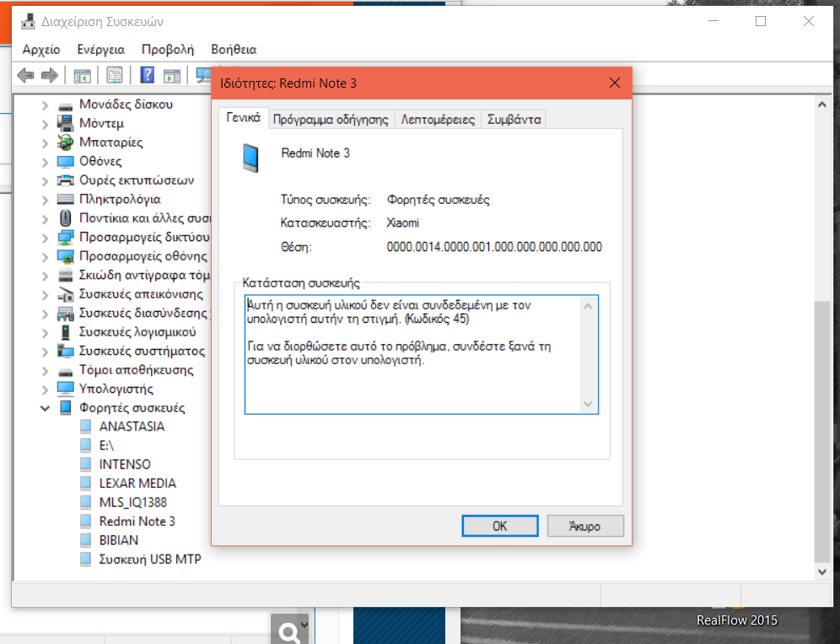This screenshot has width=840, height=644.
Task: Click the Xiaomi manufacturer value
Action: [x=403, y=223]
